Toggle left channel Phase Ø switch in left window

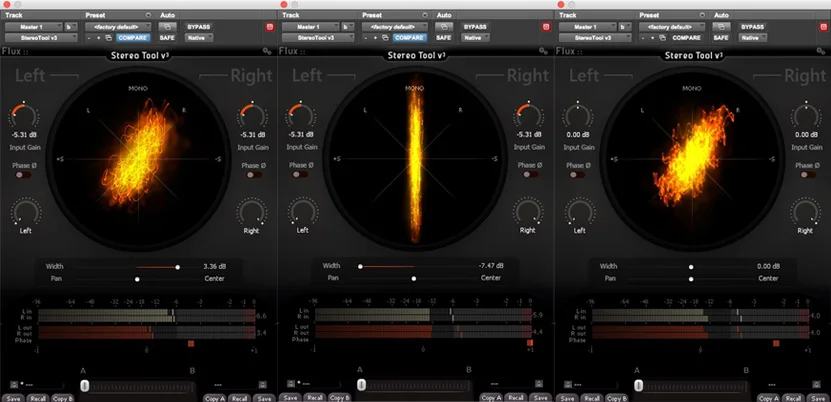point(23,175)
